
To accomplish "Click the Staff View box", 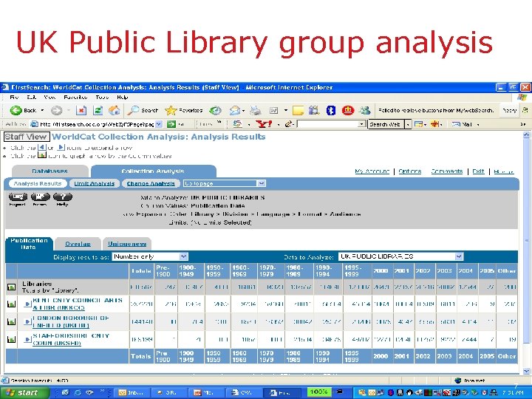I will click(x=27, y=137).
